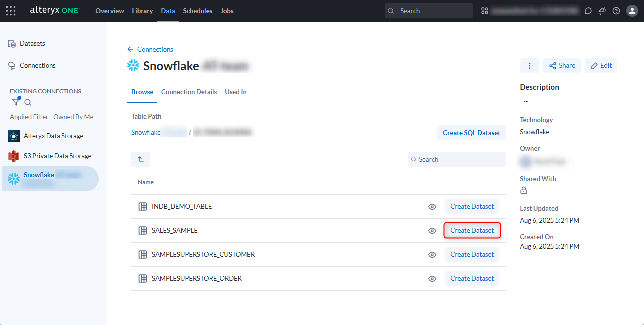
Task: Go up one folder level
Action: 141,159
